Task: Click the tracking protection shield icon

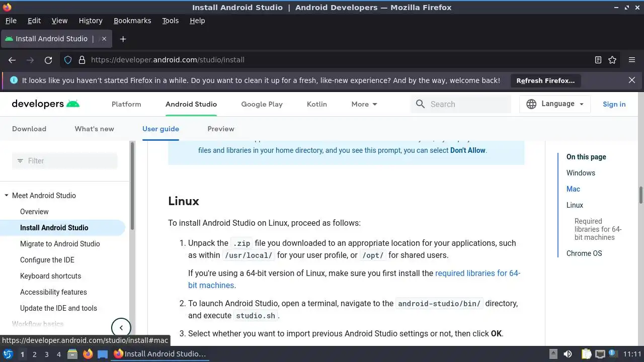Action: point(68,60)
